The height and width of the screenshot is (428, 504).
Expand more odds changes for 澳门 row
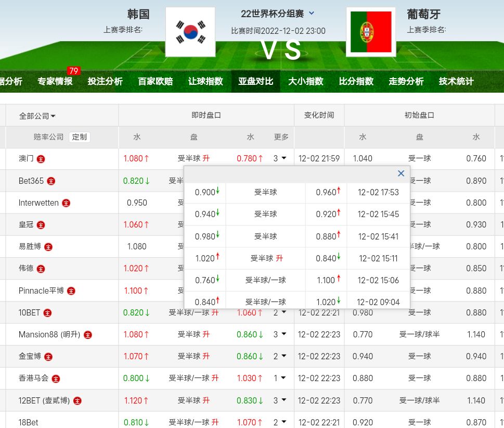click(x=280, y=159)
